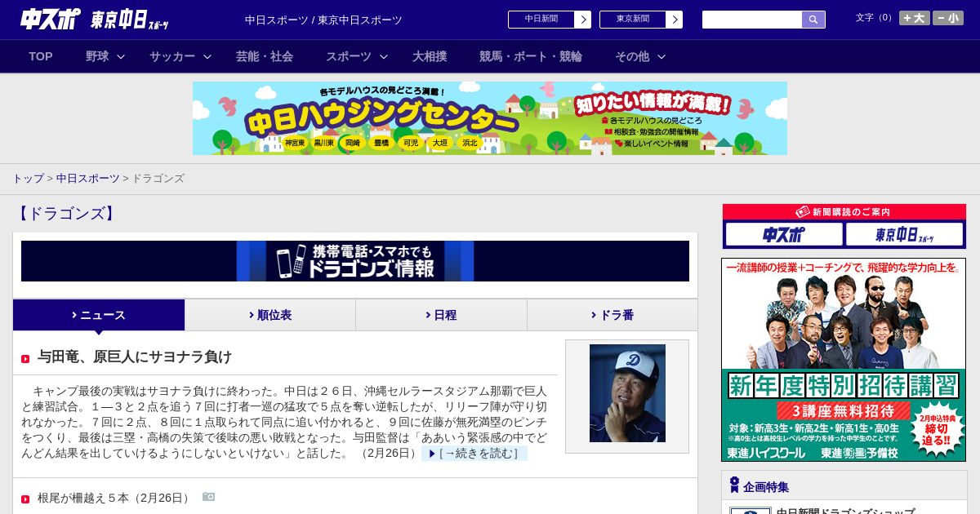980x514 pixels.
Task: Switch to the 日程 tab
Action: click(441, 315)
